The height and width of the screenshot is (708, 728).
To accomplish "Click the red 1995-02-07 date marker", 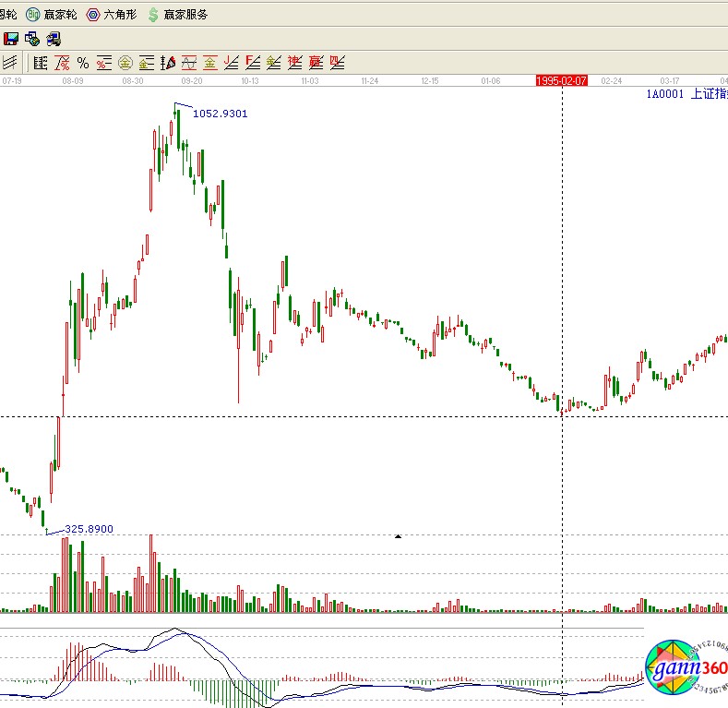I will 562,81.
